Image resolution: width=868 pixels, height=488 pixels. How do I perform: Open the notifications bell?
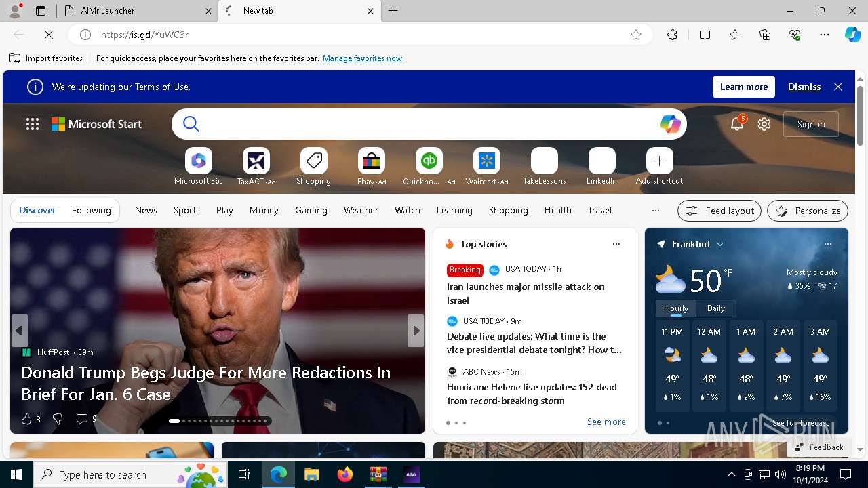pos(737,124)
